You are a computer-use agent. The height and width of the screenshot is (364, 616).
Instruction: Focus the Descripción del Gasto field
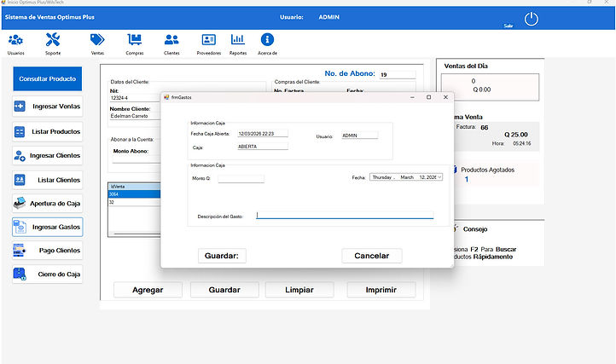pos(345,215)
